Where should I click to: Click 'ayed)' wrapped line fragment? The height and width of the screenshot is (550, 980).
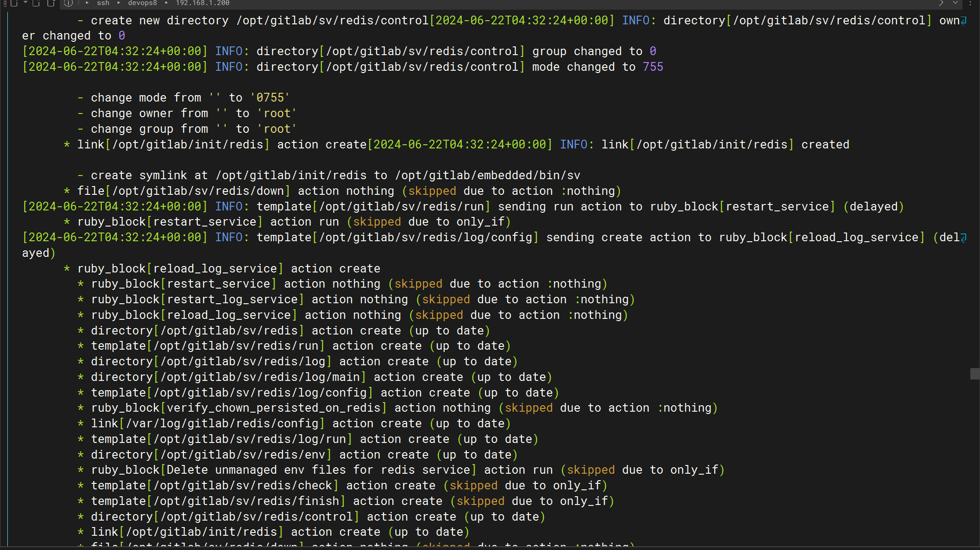pos(39,253)
